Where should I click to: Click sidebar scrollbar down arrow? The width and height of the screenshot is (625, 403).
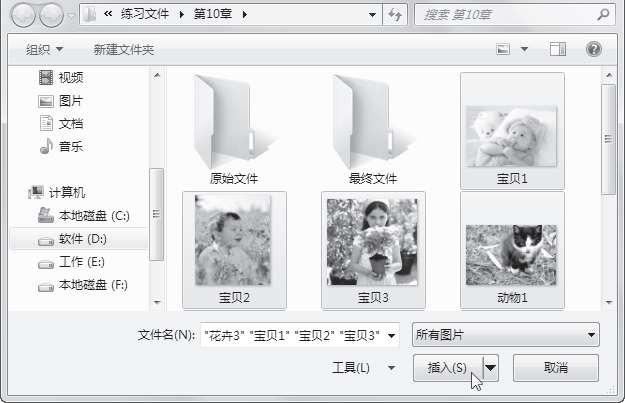157,302
